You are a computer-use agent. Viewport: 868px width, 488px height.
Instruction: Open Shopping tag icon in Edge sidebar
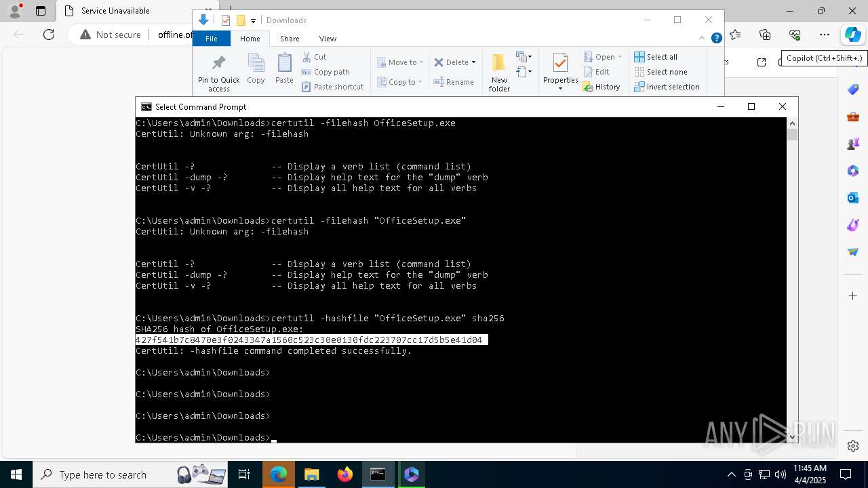pos(853,89)
